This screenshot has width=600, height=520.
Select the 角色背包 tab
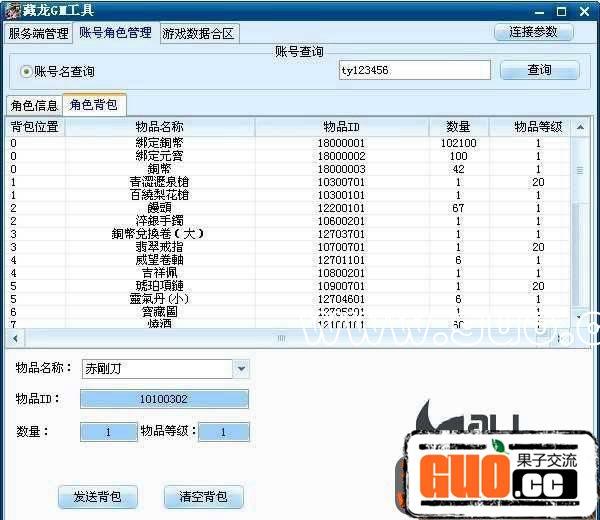tap(94, 105)
